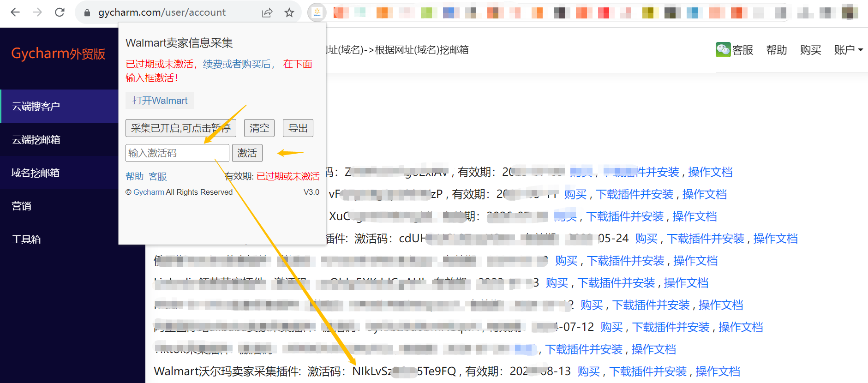Open the 客服 link in the popup
This screenshot has width=868, height=383.
click(x=158, y=176)
